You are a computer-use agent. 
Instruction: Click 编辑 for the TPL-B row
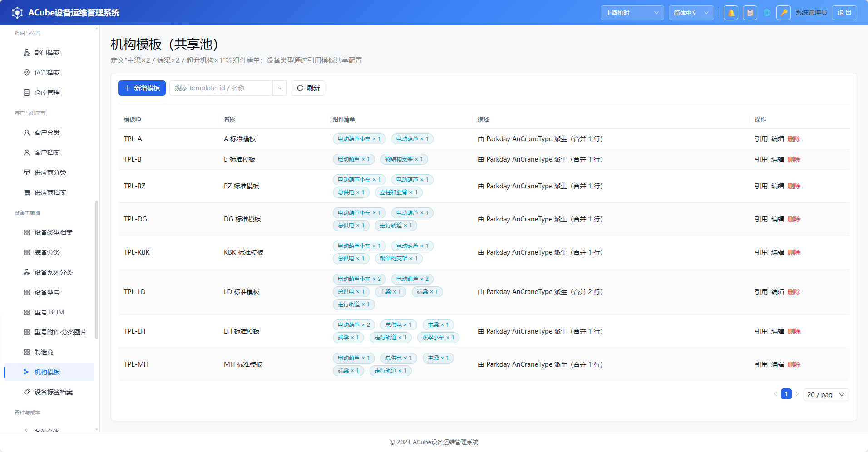(x=778, y=159)
